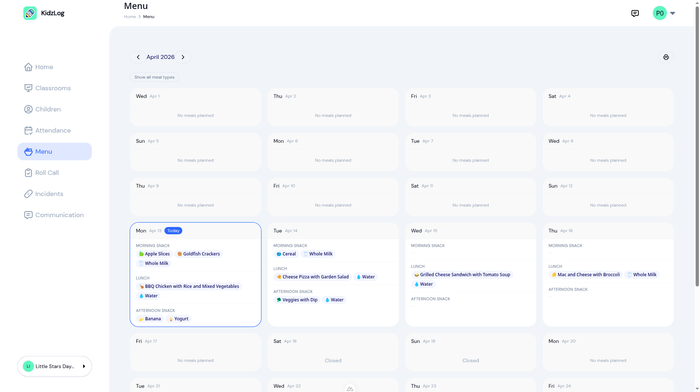Click the Apple Slices meal chip
The width and height of the screenshot is (700, 392).
coord(154,254)
